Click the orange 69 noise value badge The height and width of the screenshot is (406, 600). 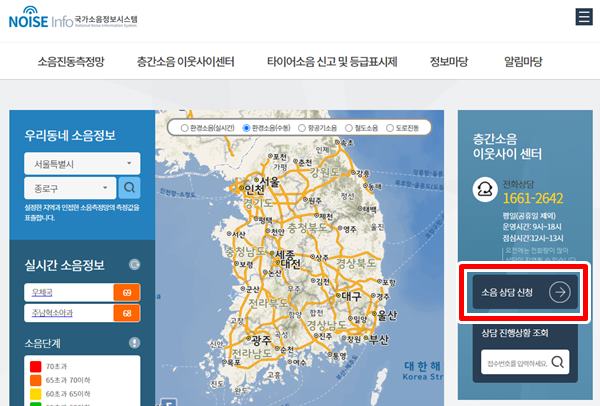click(127, 293)
